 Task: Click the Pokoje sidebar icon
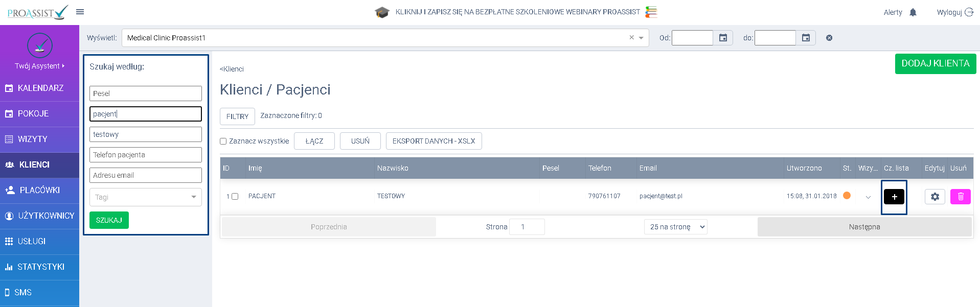click(x=9, y=114)
